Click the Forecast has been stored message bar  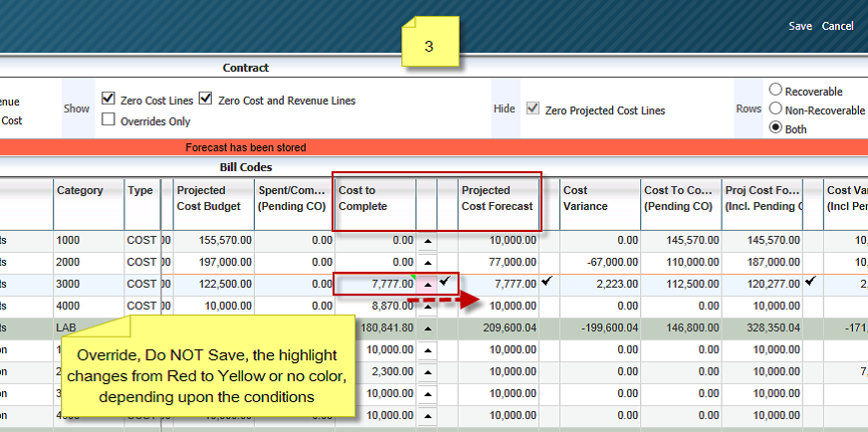point(434,148)
